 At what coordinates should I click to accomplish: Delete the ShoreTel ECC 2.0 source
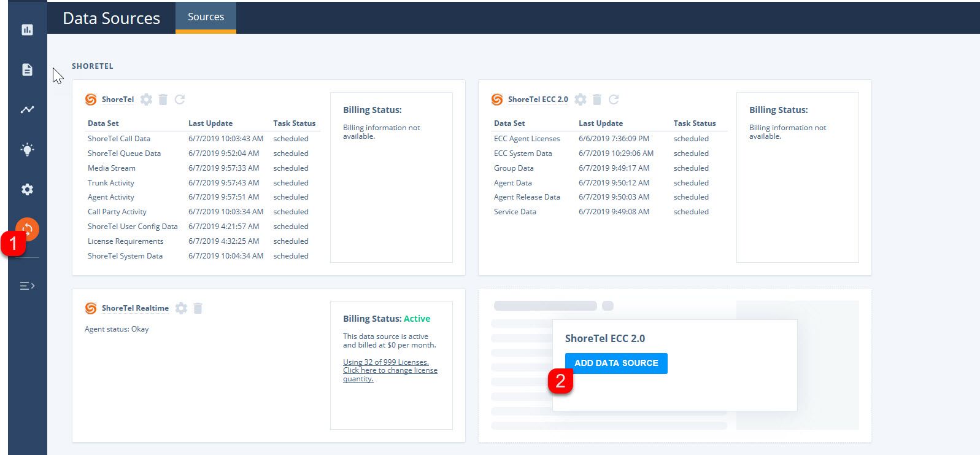[x=597, y=99]
